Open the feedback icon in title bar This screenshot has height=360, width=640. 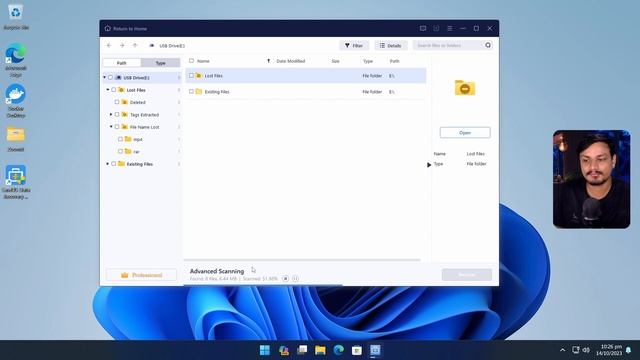423,28
